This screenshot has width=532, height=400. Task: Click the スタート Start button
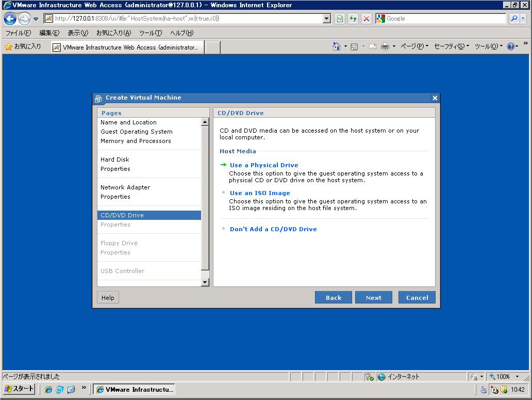pos(19,389)
